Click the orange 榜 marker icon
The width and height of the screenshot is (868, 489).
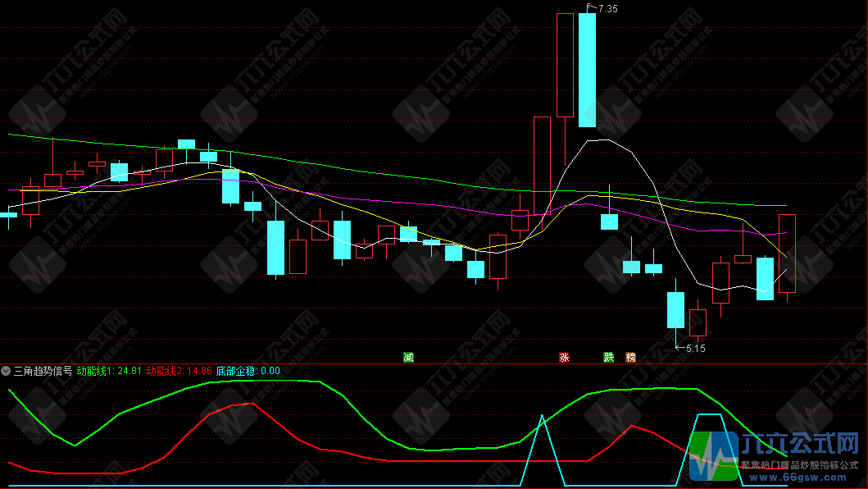[630, 357]
